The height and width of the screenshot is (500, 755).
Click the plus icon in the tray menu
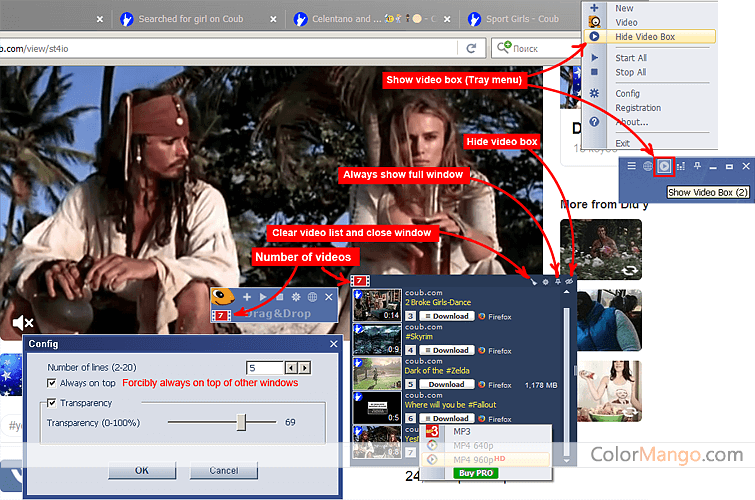[x=594, y=8]
